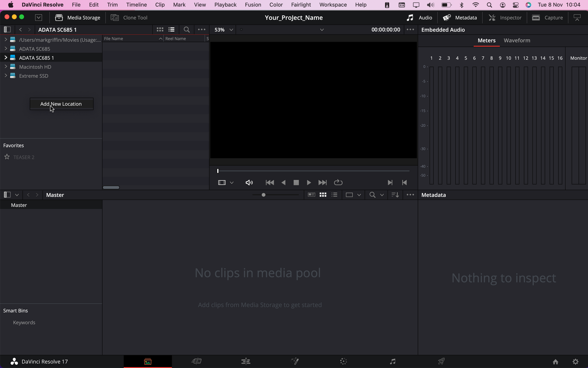Open the Playback menu
588x368 pixels.
[225, 5]
